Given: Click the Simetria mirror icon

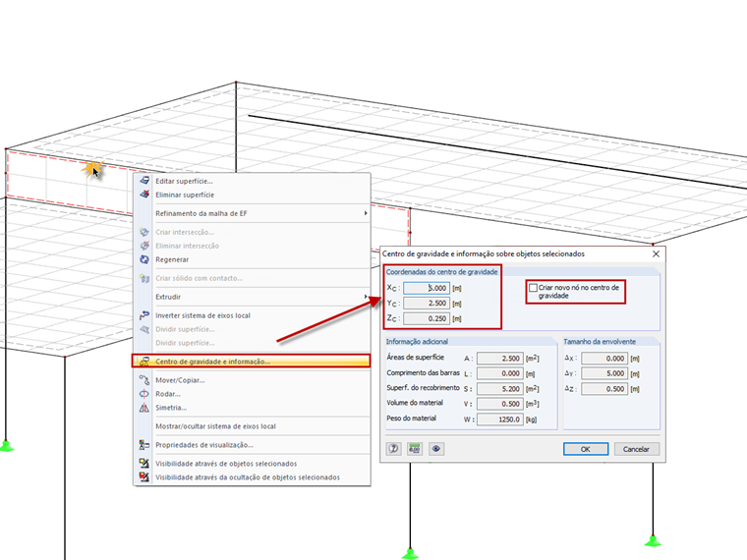Looking at the screenshot, I should [x=144, y=408].
